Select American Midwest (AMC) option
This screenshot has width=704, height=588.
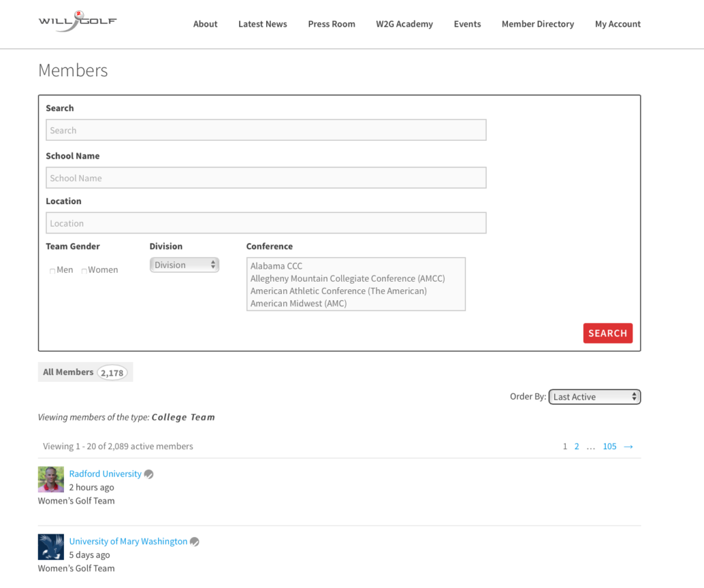298,304
